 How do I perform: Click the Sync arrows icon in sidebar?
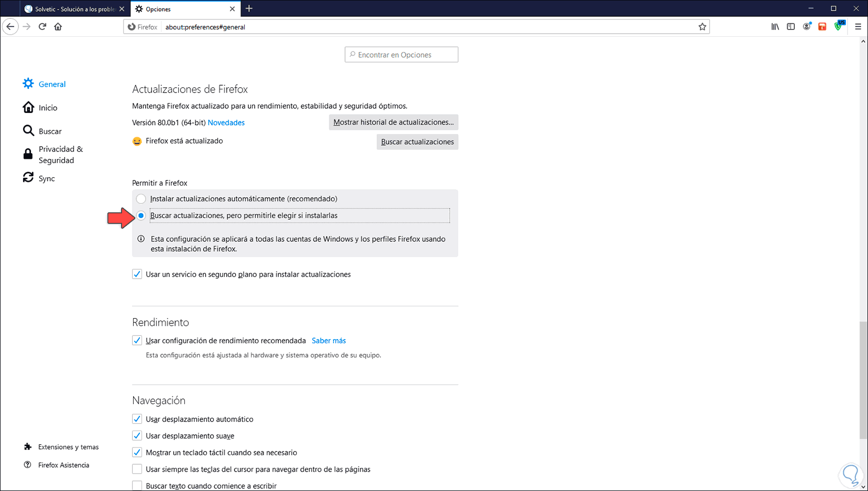pyautogui.click(x=28, y=178)
